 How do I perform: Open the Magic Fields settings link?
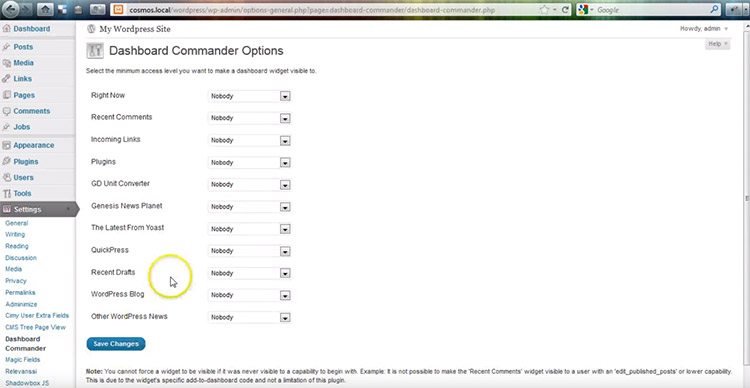(x=22, y=360)
